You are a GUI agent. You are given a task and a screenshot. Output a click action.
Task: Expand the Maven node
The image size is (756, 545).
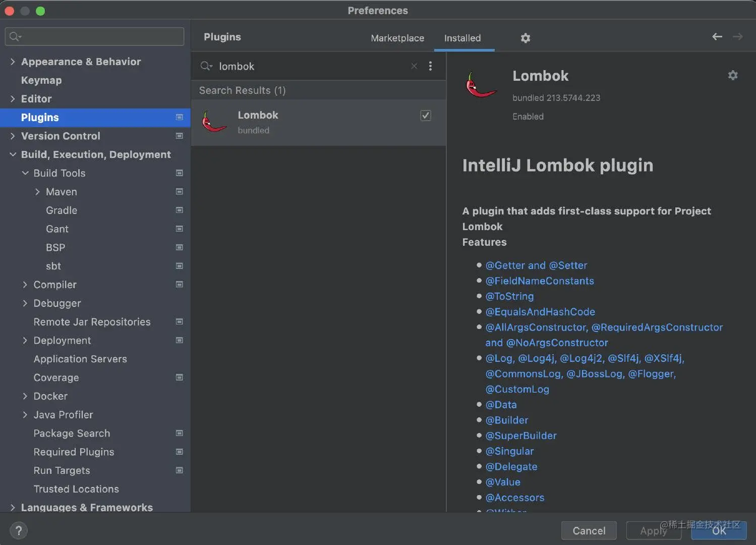(37, 192)
